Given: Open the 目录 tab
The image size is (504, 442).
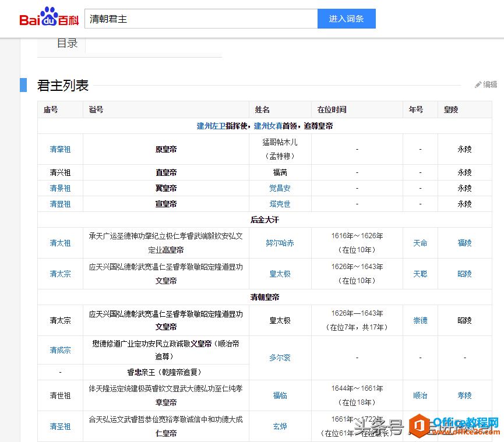Looking at the screenshot, I should (67, 43).
